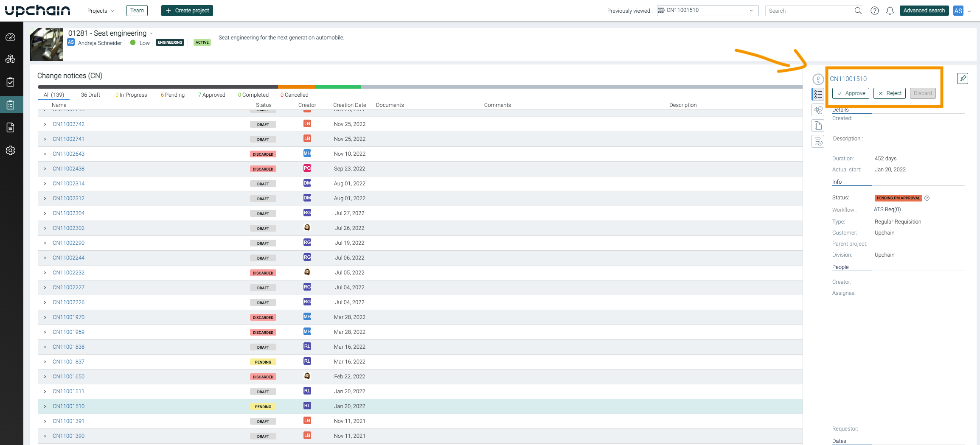Filter by the 36 Draft tab

coord(90,95)
